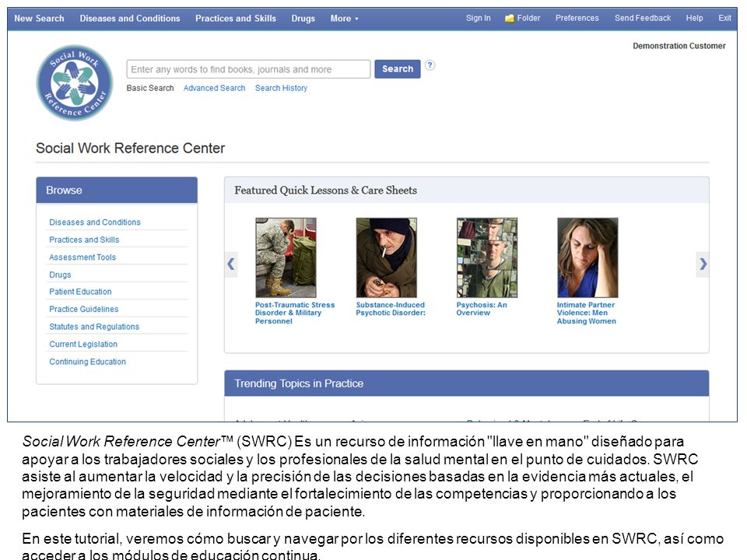747x560 pixels.
Task: Open the Help link
Action: click(x=695, y=18)
